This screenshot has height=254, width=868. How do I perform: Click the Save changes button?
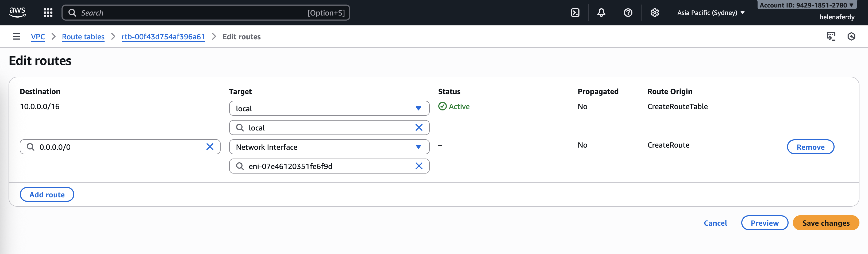click(825, 223)
